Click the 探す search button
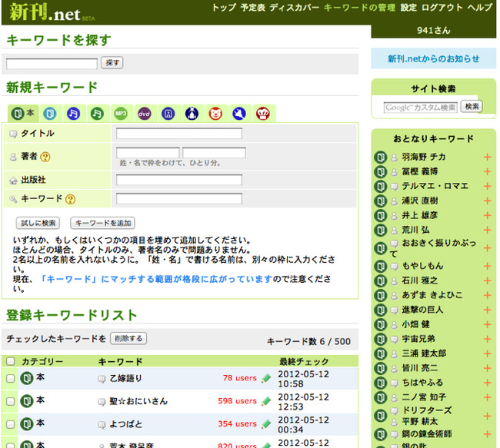500x448 pixels. (x=112, y=63)
